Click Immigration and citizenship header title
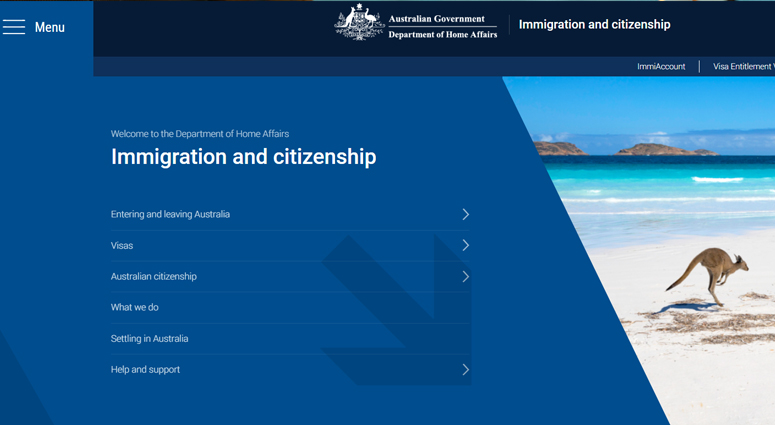 [594, 24]
